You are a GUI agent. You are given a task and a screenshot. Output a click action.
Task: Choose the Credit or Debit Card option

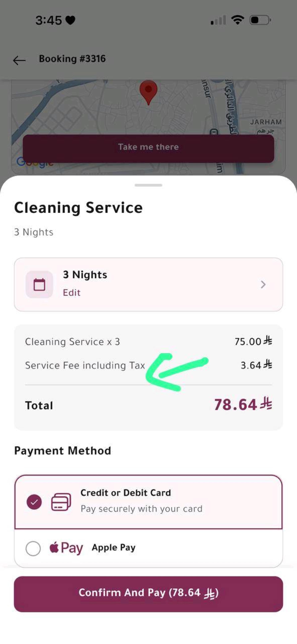pyautogui.click(x=148, y=502)
